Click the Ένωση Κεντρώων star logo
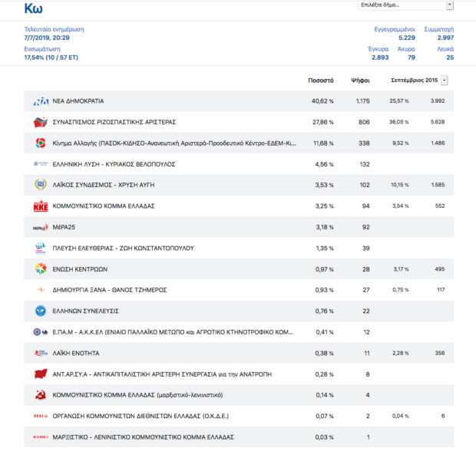The height and width of the screenshot is (451, 476). [41, 268]
